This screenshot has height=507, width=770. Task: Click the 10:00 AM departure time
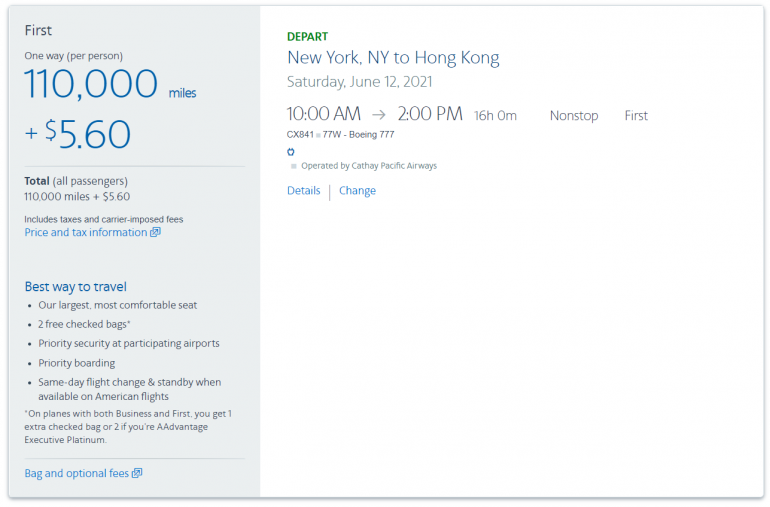coord(324,114)
